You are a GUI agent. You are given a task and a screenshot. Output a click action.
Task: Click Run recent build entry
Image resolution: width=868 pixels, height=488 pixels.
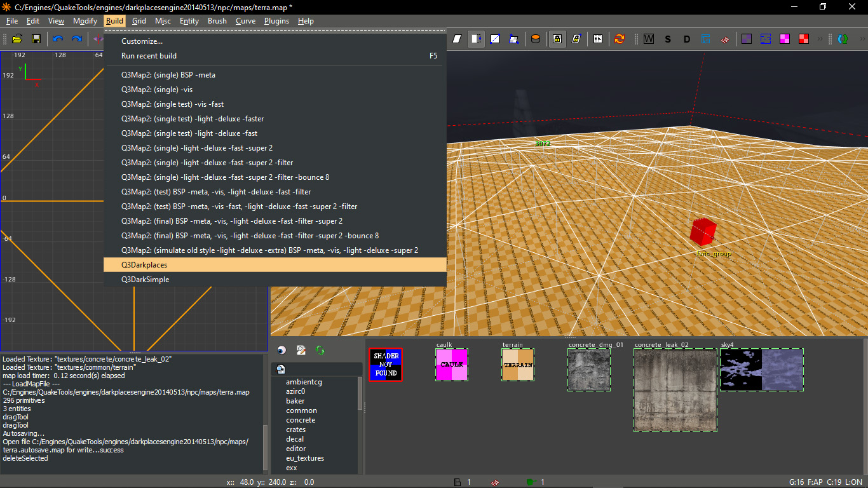(149, 56)
